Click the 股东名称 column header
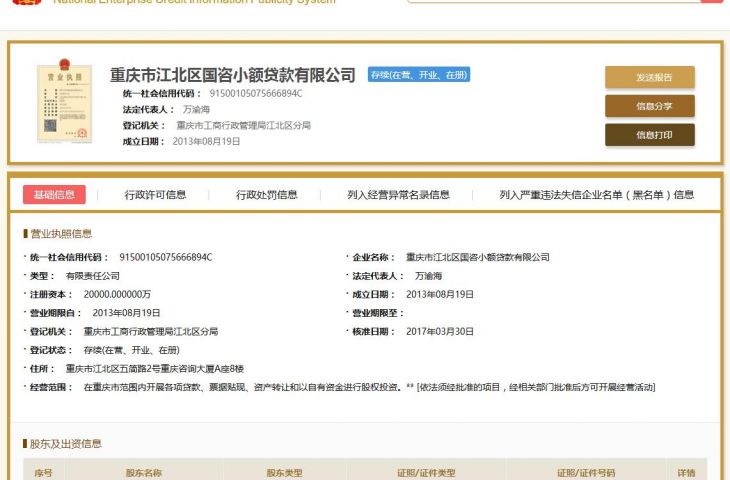 tap(143, 473)
